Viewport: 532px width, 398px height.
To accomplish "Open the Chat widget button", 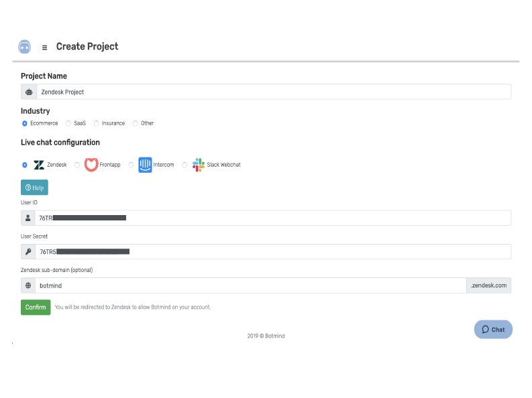I will (493, 329).
